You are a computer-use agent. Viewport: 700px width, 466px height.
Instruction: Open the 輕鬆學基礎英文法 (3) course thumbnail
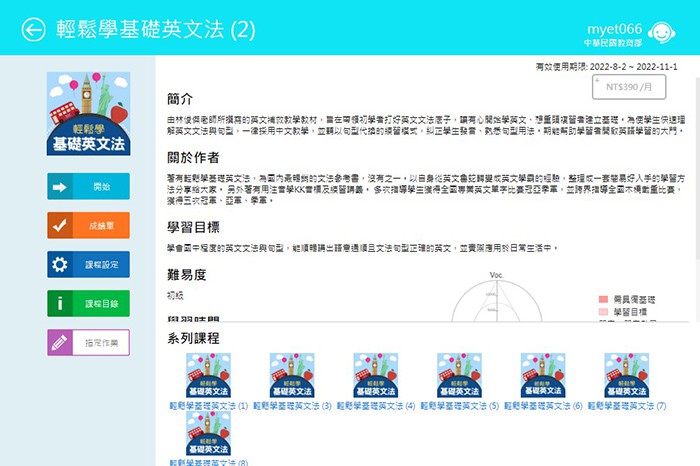pyautogui.click(x=292, y=376)
